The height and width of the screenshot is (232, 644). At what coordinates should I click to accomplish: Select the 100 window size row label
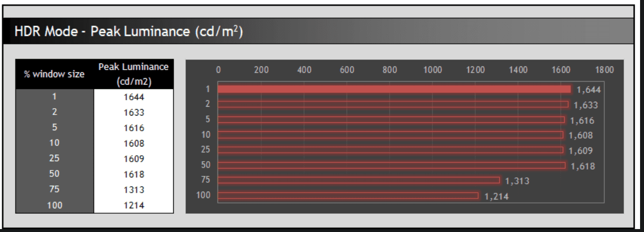pos(55,205)
